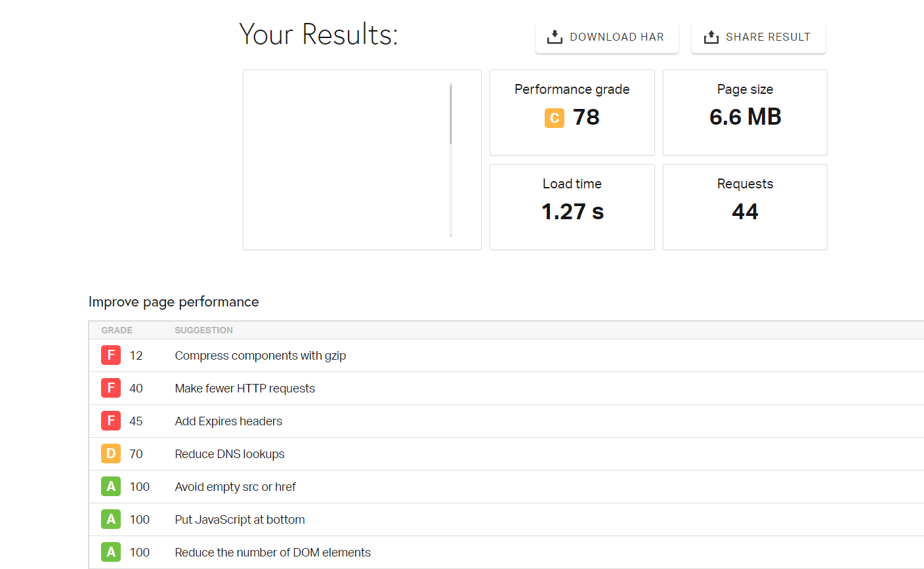Expand Add Expires headers suggestion
Image resolution: width=924 pixels, height=569 pixels.
pyautogui.click(x=506, y=421)
